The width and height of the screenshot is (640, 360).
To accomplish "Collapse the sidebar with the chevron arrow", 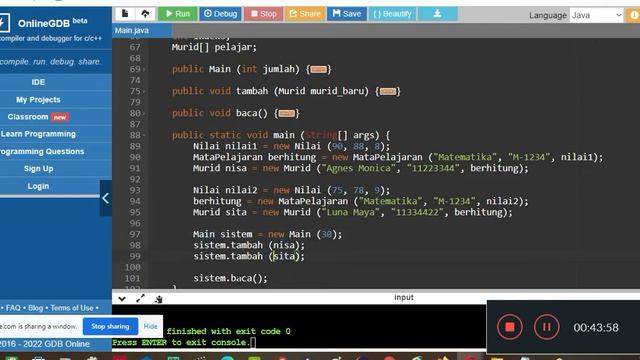I will tap(106, 198).
